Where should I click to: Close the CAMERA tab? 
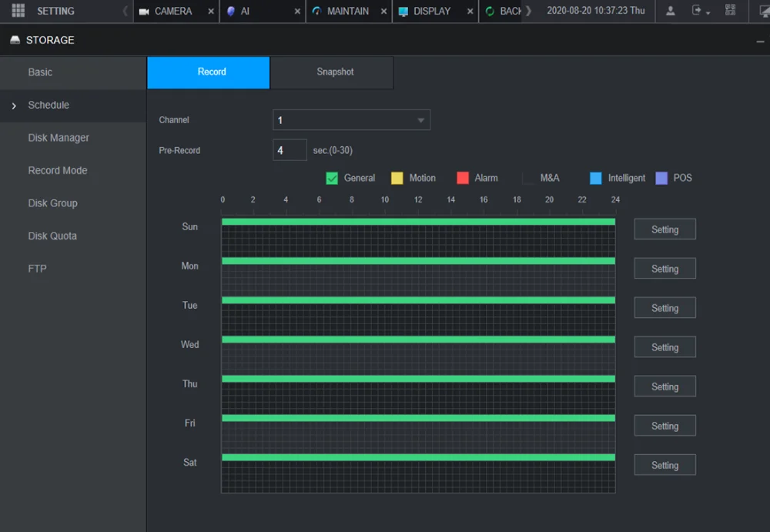(211, 12)
